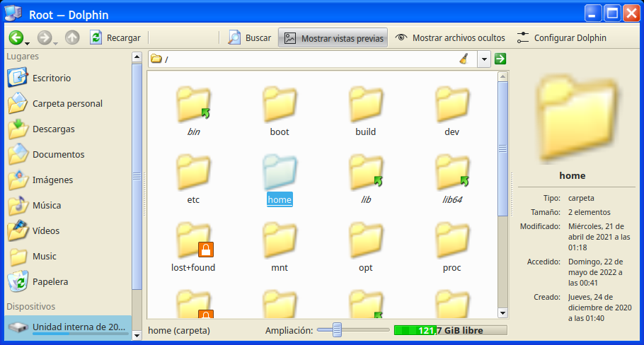The image size is (644, 345).
Task: Click the Dispositivos section header
Action: [31, 306]
